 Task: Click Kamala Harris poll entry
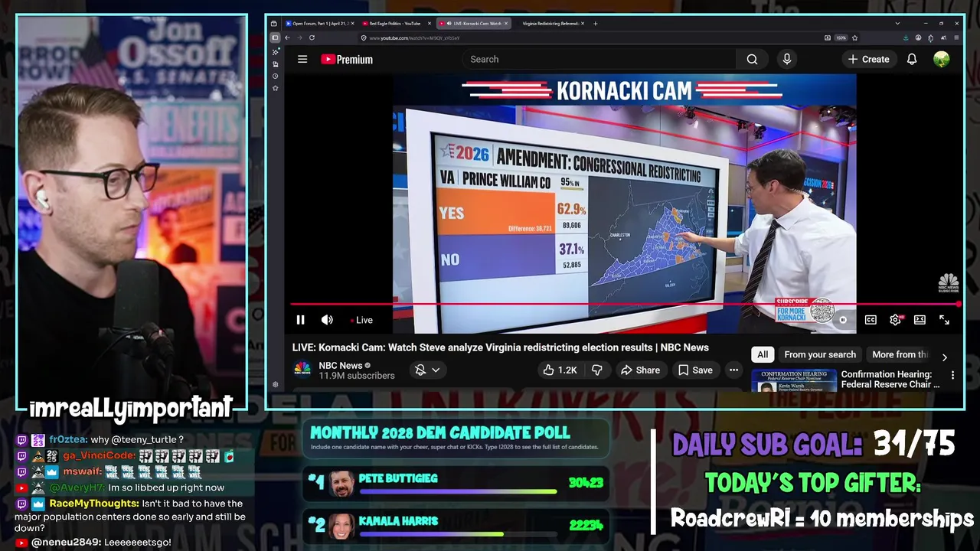click(x=456, y=526)
